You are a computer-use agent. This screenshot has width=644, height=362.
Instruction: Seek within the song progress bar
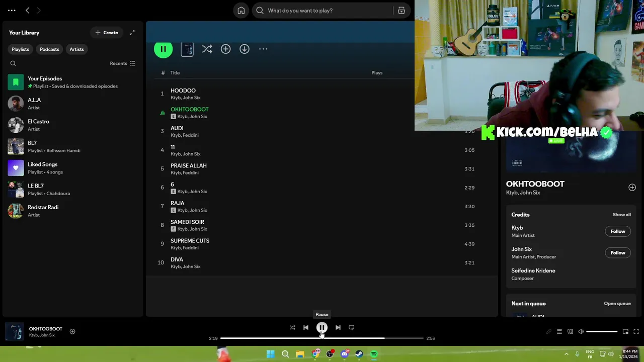[x=322, y=338]
